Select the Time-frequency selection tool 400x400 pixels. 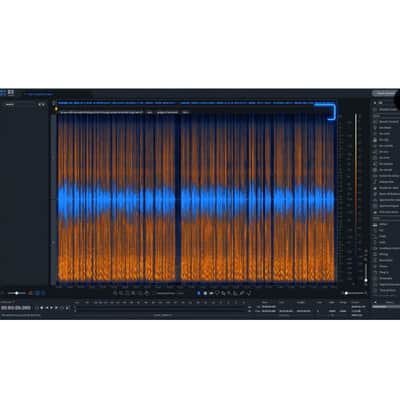pyautogui.click(x=205, y=293)
